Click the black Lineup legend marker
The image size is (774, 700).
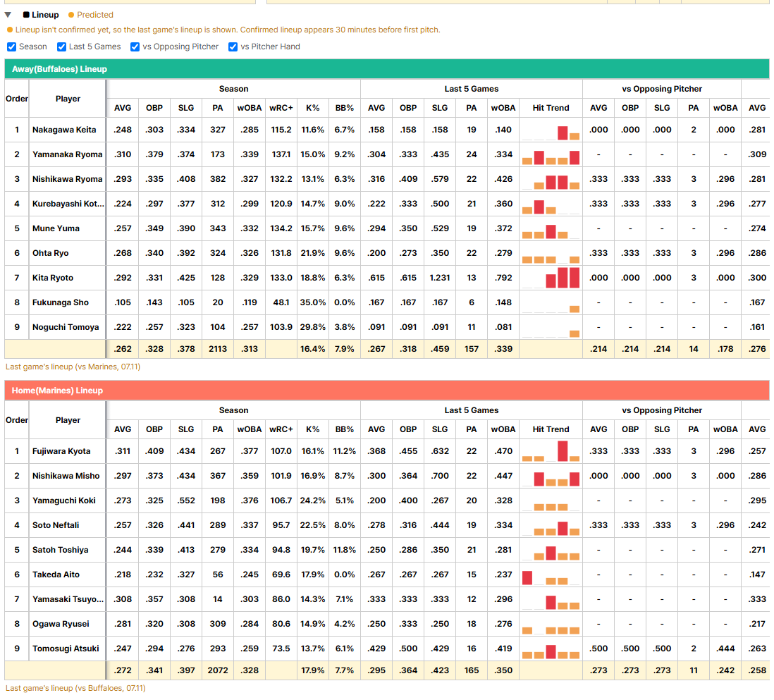tap(26, 15)
